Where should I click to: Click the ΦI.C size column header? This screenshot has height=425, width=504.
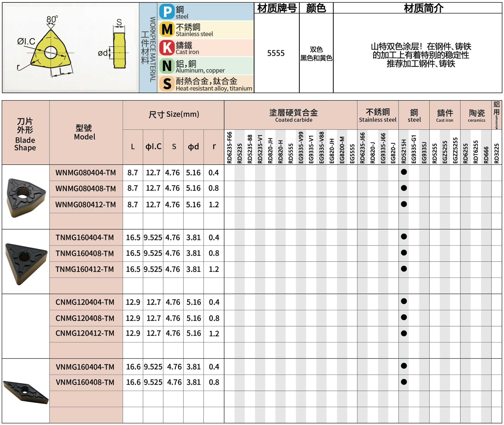pyautogui.click(x=153, y=146)
